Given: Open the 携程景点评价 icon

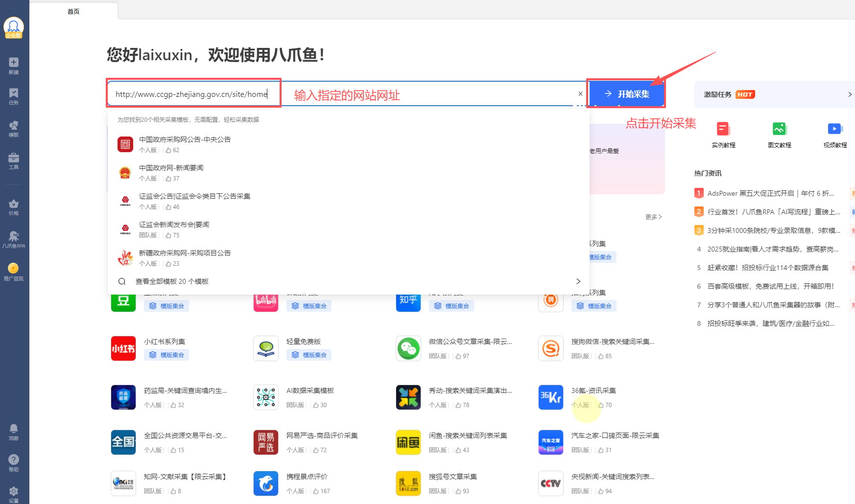Looking at the screenshot, I should pos(266,483).
